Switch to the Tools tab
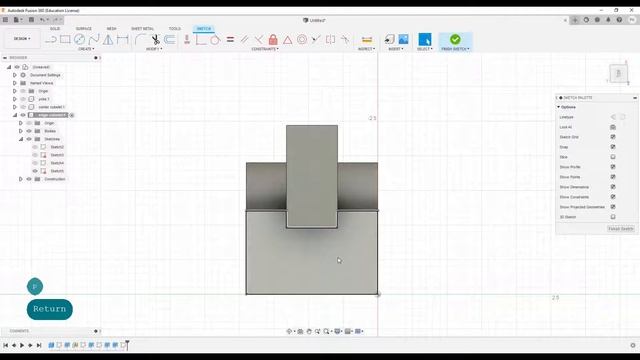Image resolution: width=640 pixels, height=360 pixels. [x=175, y=29]
